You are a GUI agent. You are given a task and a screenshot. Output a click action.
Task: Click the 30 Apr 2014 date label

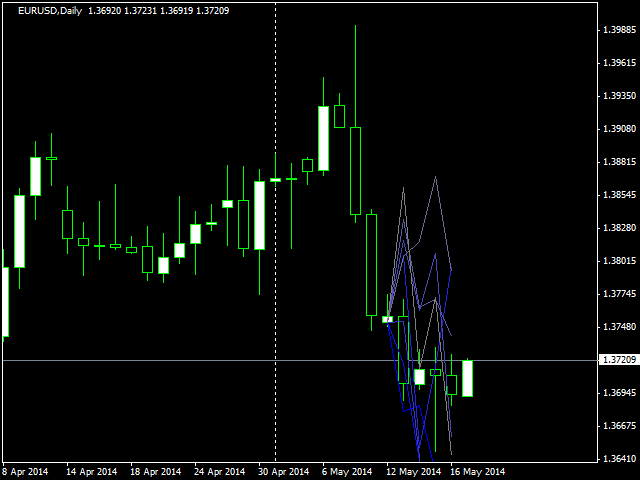[284, 472]
